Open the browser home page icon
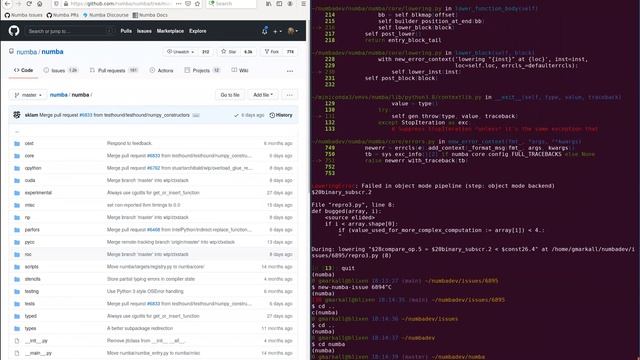This screenshot has height=360, width=640. [x=40, y=4]
